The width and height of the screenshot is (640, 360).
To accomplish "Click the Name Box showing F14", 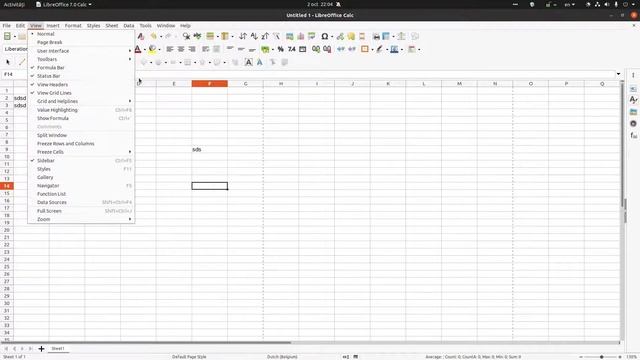I will coord(15,74).
